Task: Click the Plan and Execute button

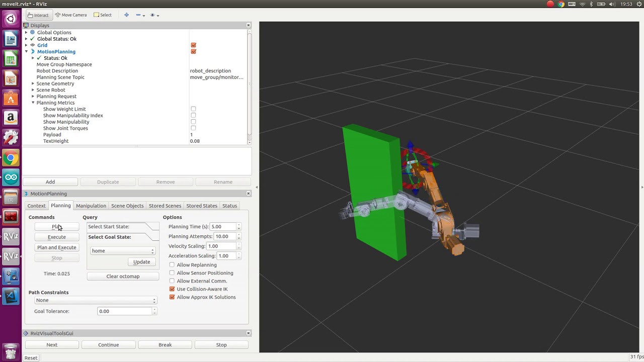Action: pyautogui.click(x=57, y=247)
